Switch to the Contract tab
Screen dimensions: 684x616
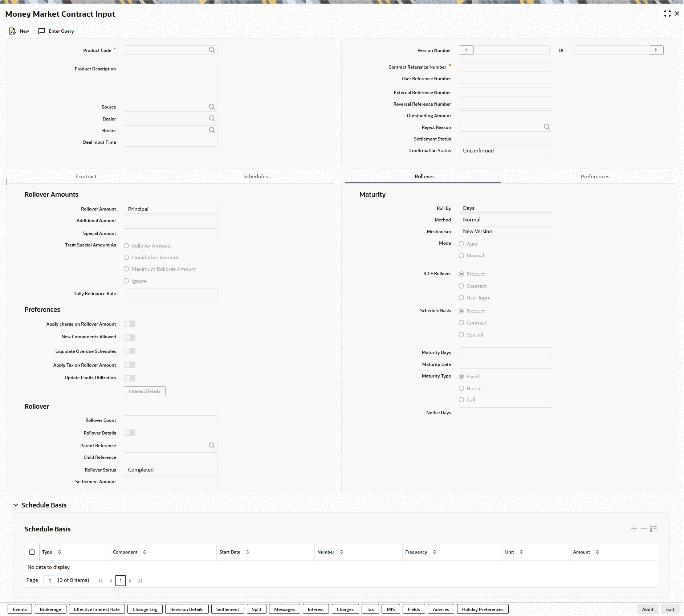pos(86,176)
